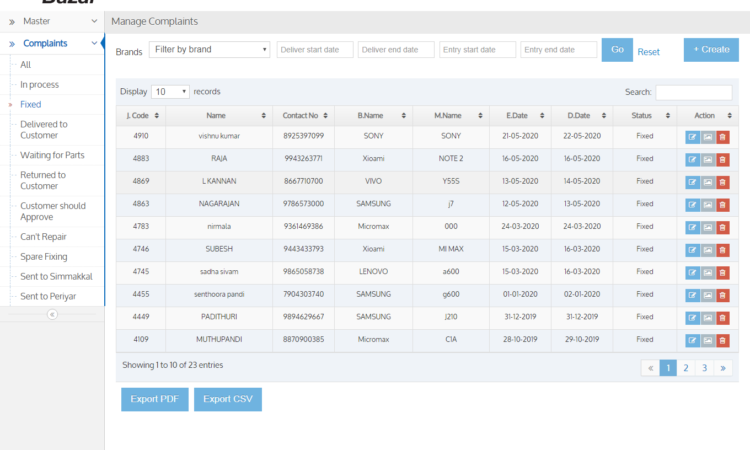The width and height of the screenshot is (750, 450).
Task: View image for MUTHUPANDI's complaint
Action: [707, 340]
